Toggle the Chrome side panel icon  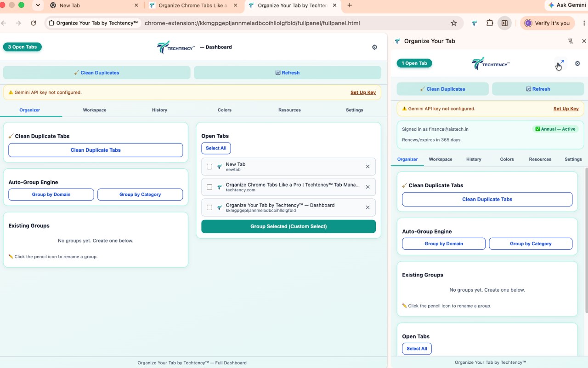click(x=504, y=23)
